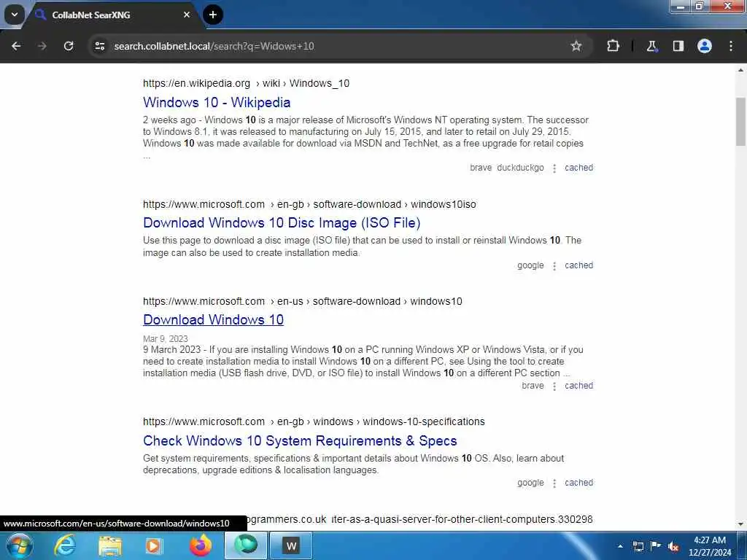Launch Firefox from the taskbar
Viewport: 747px width, 560px height.
click(201, 545)
